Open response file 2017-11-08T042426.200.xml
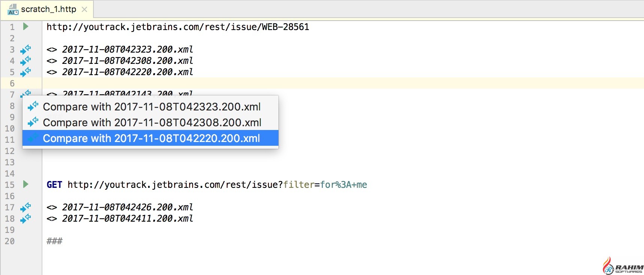This screenshot has height=275, width=644. [128, 207]
